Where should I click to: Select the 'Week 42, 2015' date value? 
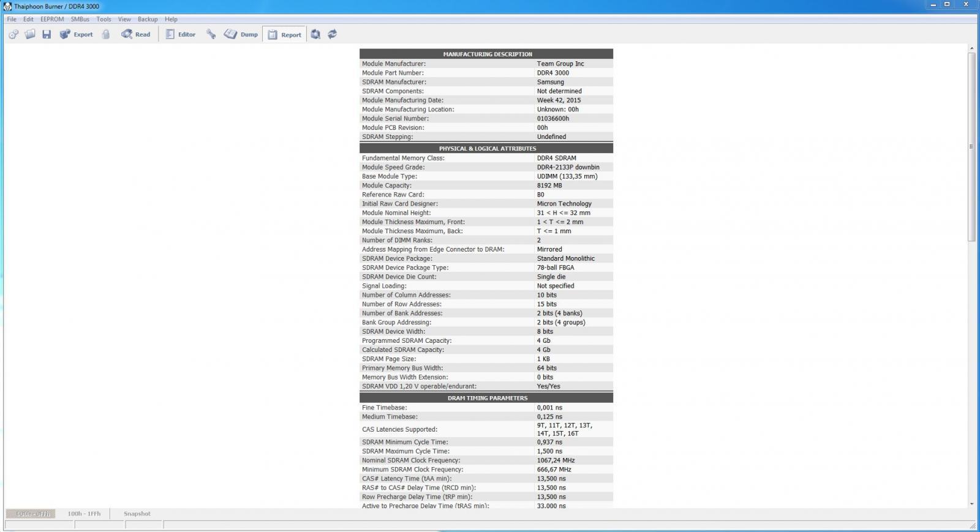(559, 100)
